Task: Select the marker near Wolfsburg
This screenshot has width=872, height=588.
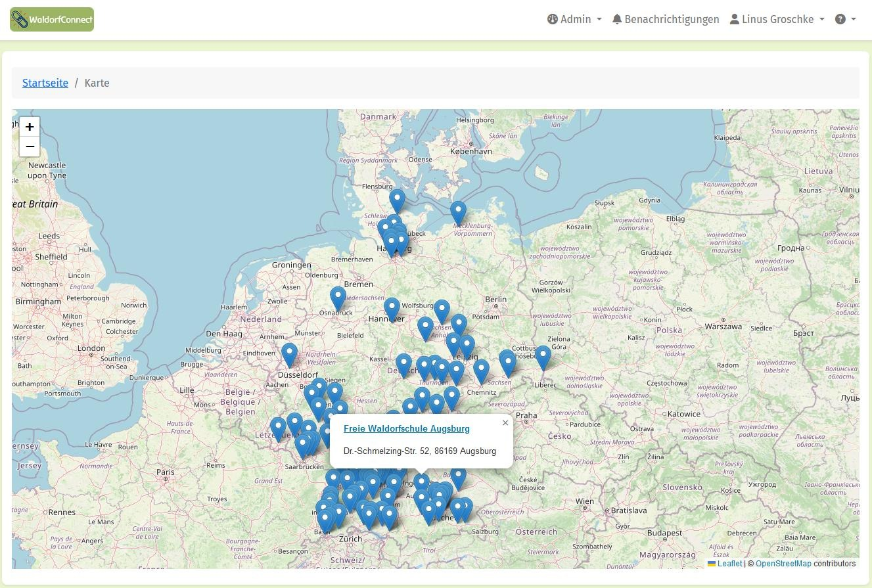Action: click(442, 313)
